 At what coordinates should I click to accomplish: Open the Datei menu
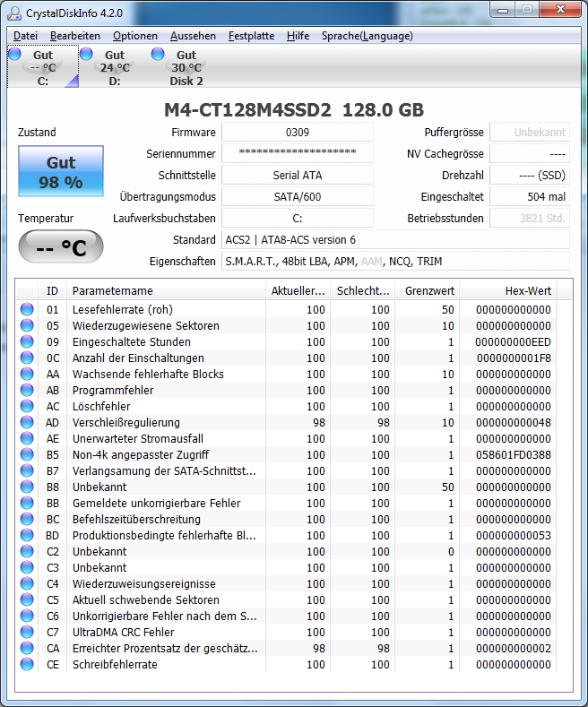click(25, 36)
